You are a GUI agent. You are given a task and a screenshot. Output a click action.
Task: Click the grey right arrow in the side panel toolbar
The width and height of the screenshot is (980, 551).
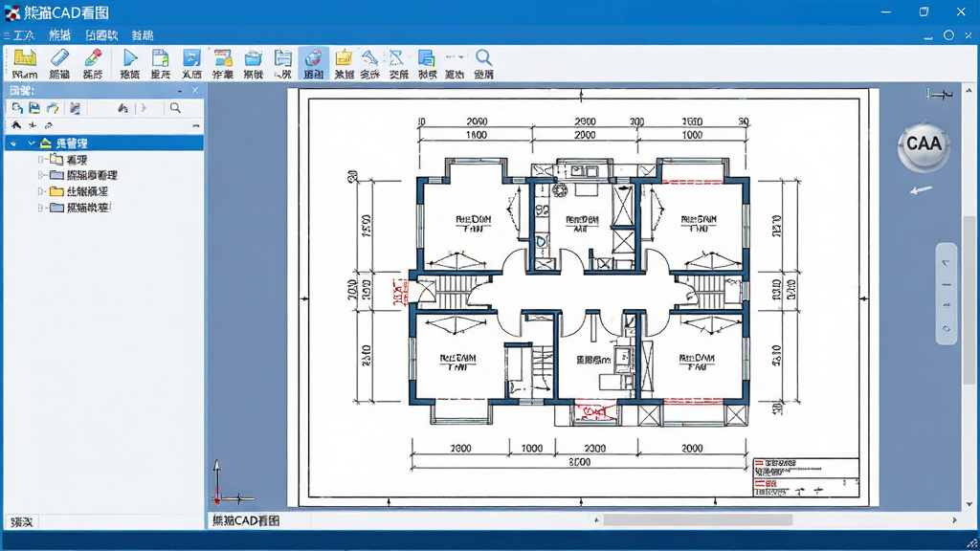click(144, 108)
